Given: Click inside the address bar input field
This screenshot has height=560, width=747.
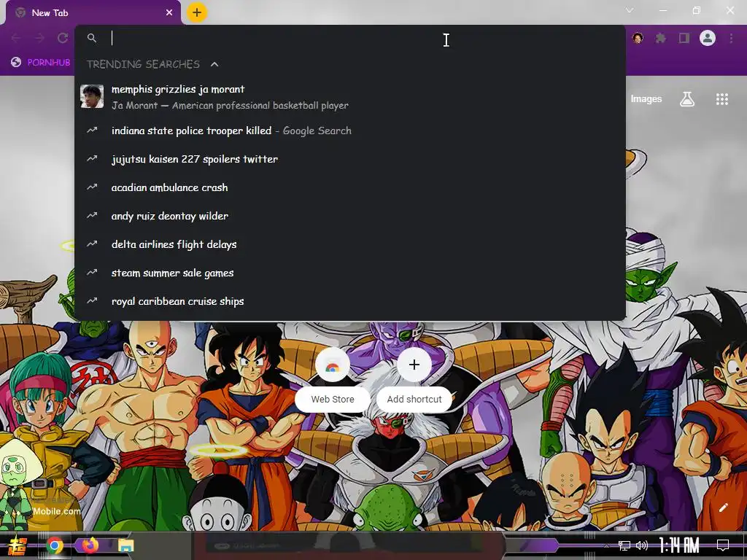Looking at the screenshot, I should click(349, 38).
